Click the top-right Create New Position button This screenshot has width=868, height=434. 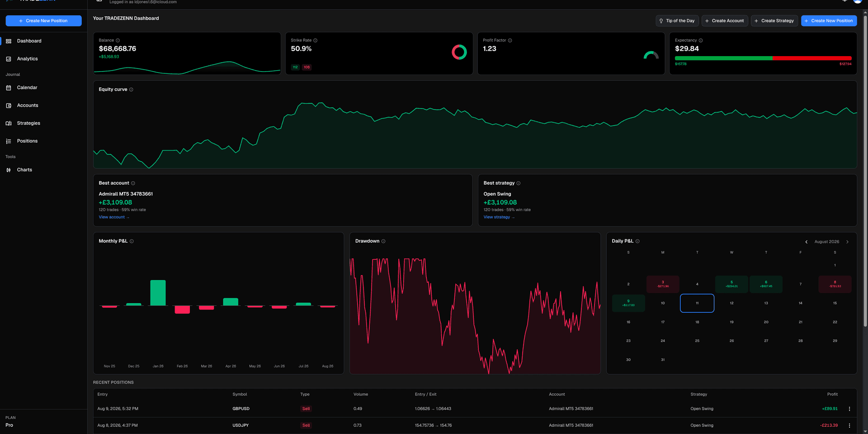pos(829,21)
